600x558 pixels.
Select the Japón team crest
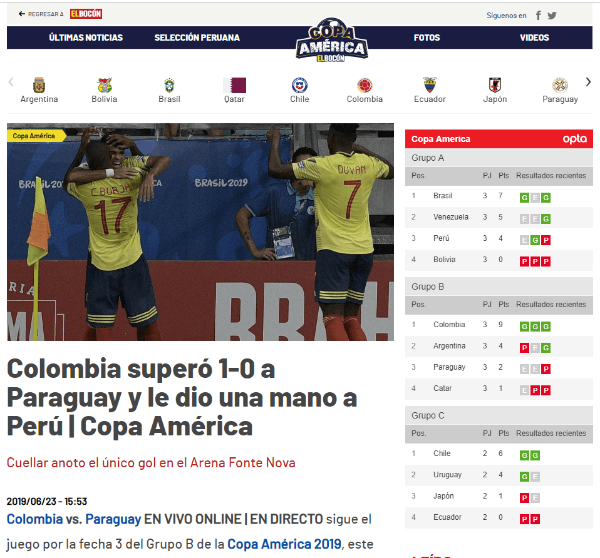pyautogui.click(x=495, y=85)
